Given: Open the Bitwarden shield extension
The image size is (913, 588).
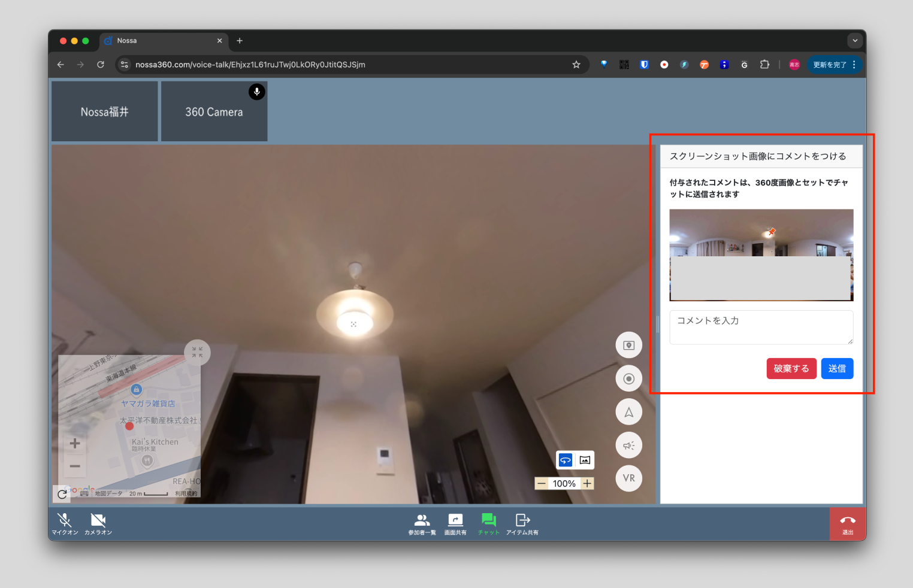Looking at the screenshot, I should pyautogui.click(x=644, y=65).
